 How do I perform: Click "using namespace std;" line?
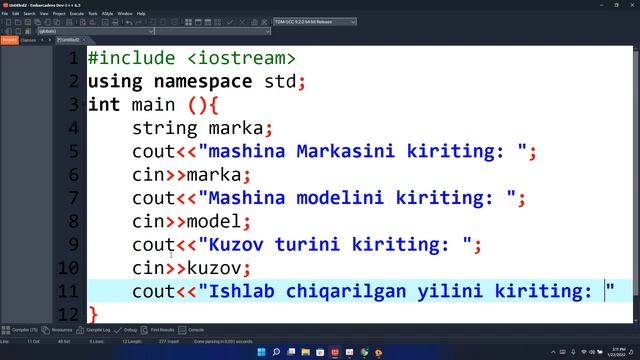pyautogui.click(x=196, y=81)
